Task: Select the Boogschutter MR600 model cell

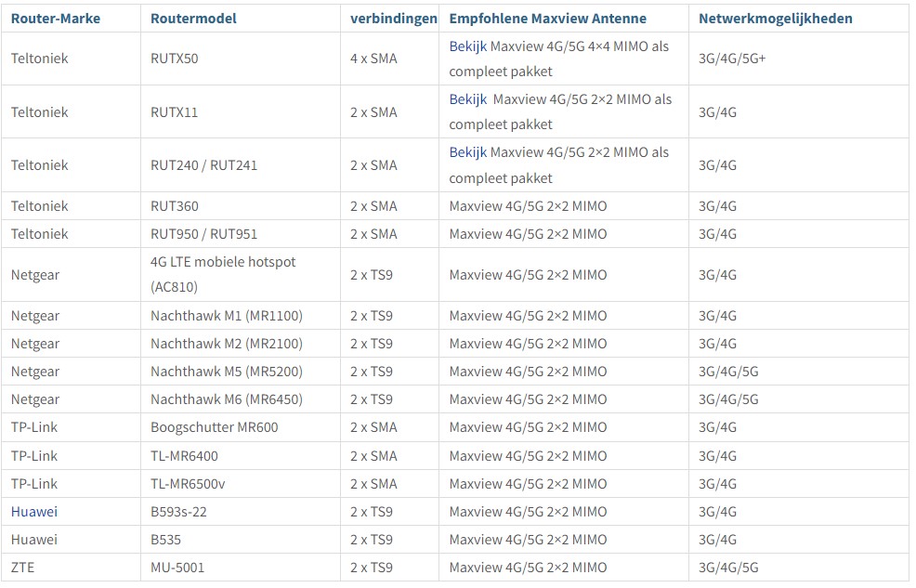Action: click(x=214, y=427)
